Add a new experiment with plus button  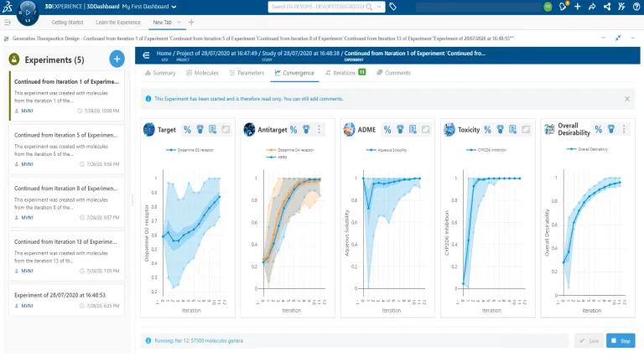coord(117,59)
